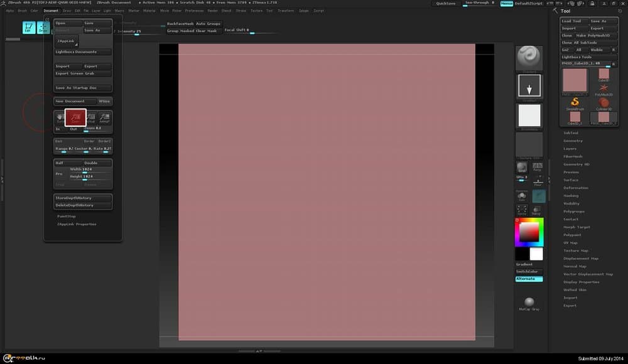Click Make PolyMesh3D button
This screenshot has width=628, height=364.
point(597,36)
